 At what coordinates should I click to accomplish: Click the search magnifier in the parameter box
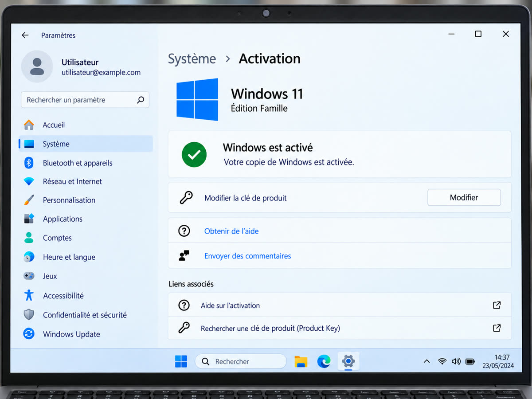(x=141, y=100)
